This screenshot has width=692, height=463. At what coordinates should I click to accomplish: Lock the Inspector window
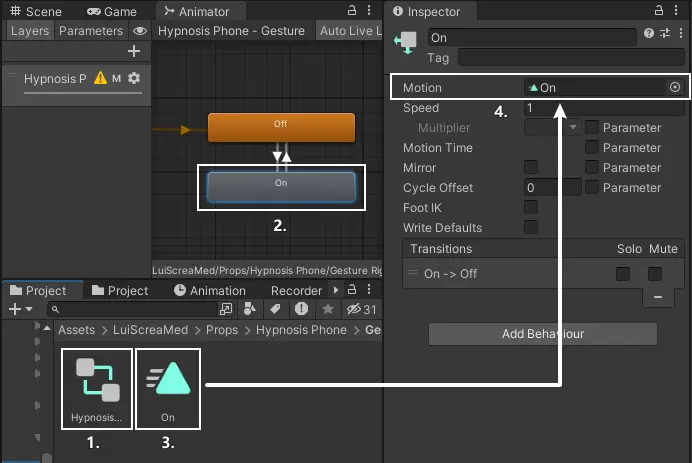[659, 10]
